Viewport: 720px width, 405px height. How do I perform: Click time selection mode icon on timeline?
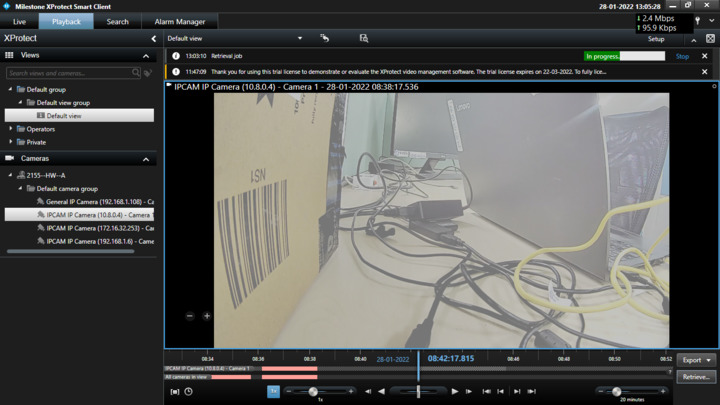click(x=175, y=391)
